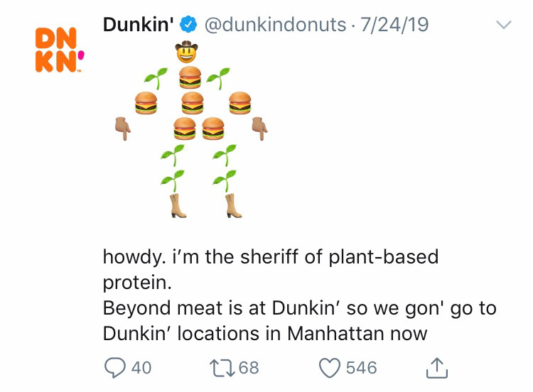Click the right pointing-down hand emoji
Image resolution: width=533 pixels, height=392 pixels.
click(259, 129)
